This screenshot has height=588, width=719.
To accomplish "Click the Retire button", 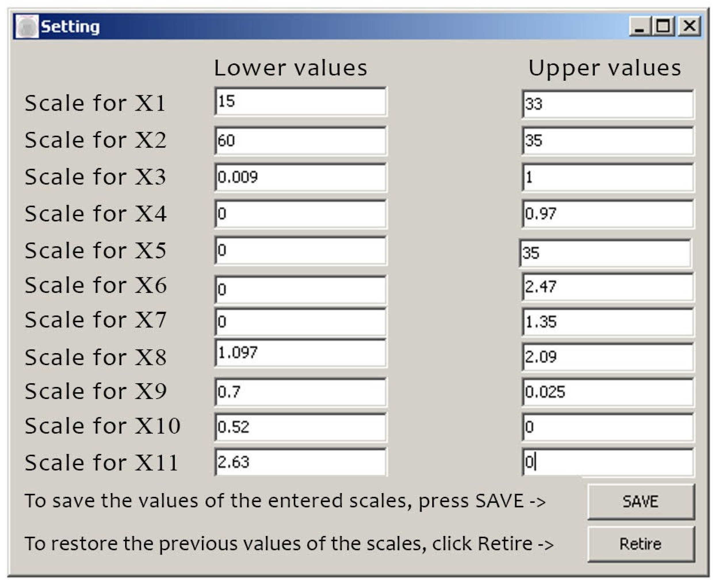I will pyautogui.click(x=641, y=544).
